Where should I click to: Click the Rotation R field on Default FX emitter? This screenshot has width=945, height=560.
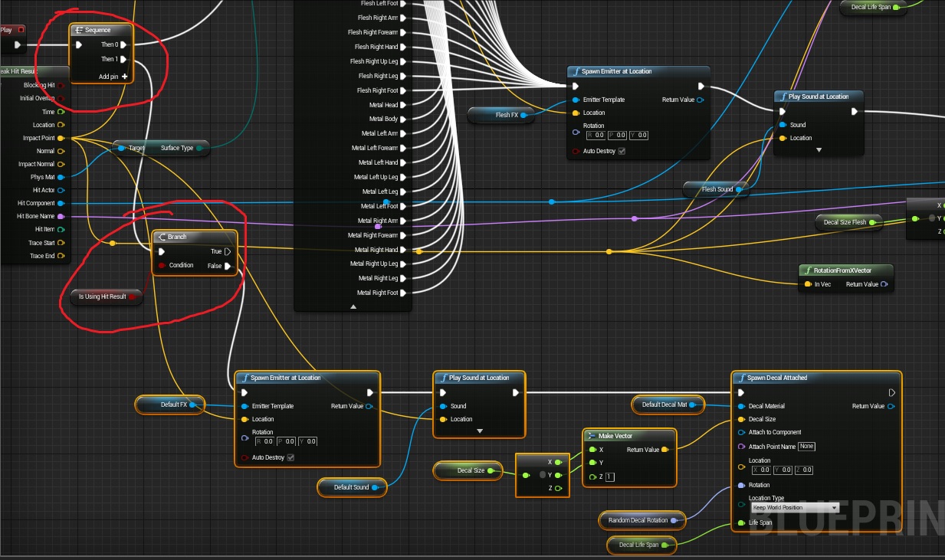point(264,441)
